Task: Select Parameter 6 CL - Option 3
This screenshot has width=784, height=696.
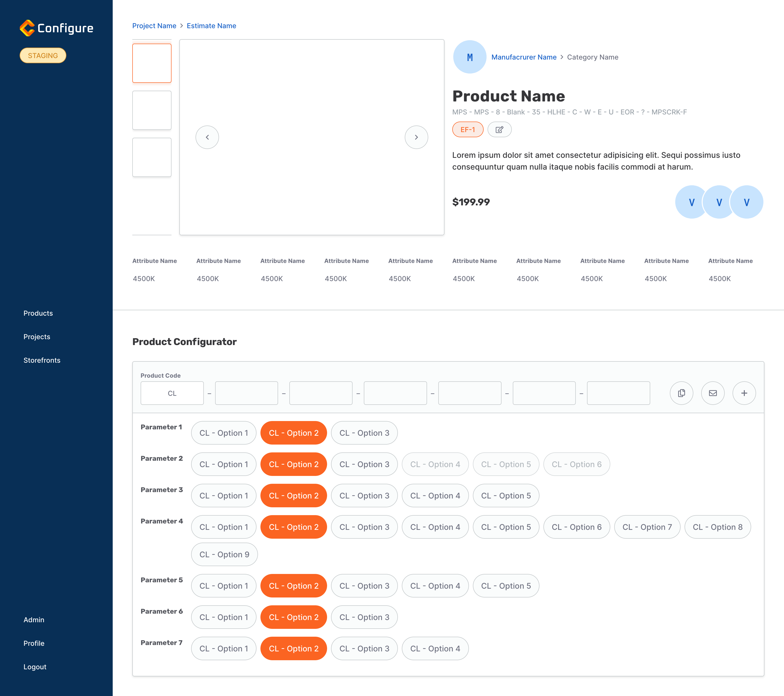Action: tap(364, 617)
